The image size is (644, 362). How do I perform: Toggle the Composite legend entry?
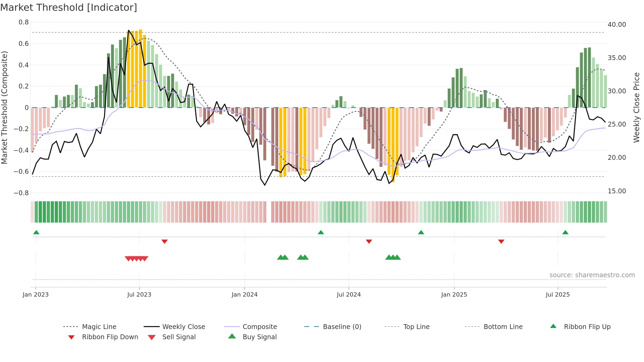pos(250,327)
